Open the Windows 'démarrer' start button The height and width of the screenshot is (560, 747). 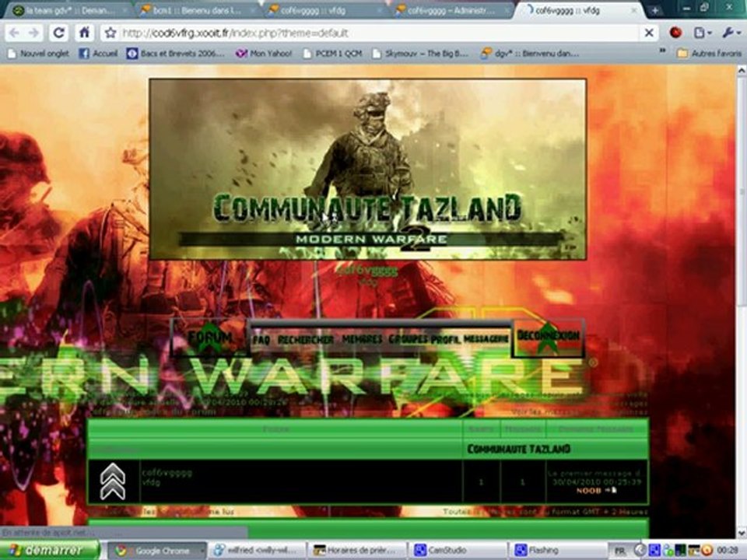pos(50,551)
